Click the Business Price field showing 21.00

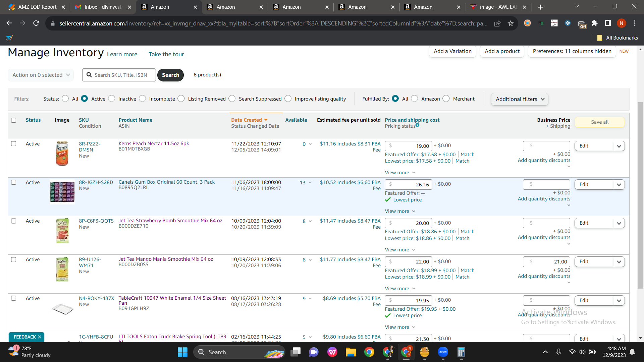[x=546, y=262]
